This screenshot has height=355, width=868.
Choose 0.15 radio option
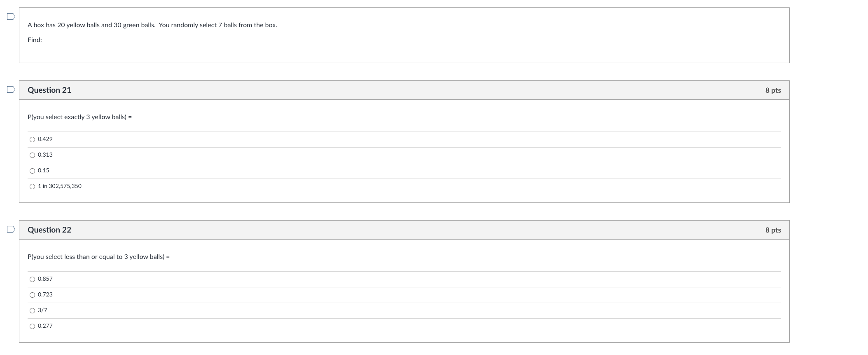click(32, 171)
